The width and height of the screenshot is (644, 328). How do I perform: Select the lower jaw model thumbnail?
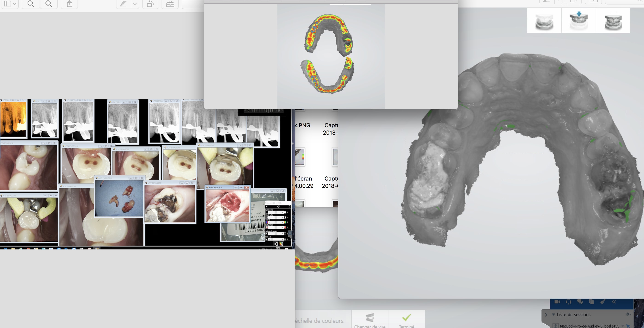(x=544, y=21)
